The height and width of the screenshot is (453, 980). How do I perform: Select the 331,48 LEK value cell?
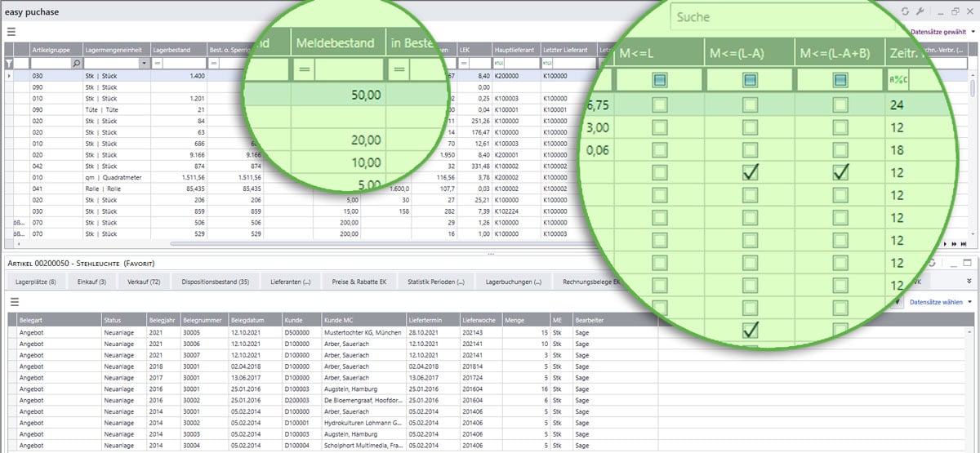[x=474, y=165]
